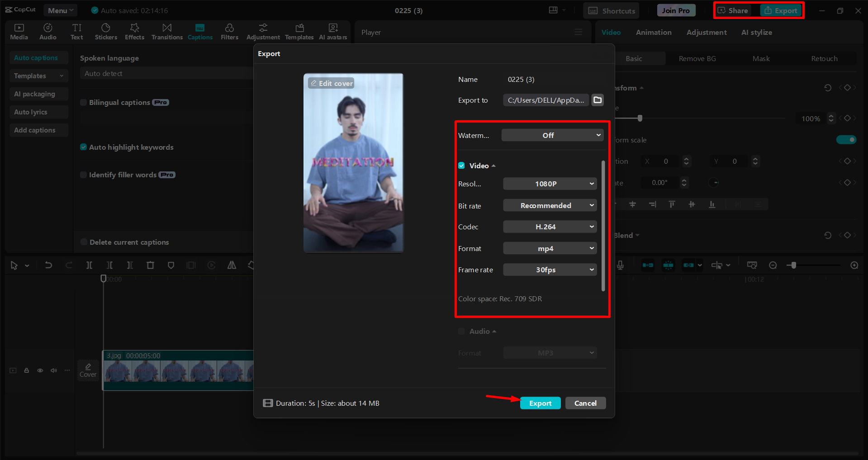868x460 pixels.
Task: Enable the Bilingual captions checkbox
Action: point(84,102)
